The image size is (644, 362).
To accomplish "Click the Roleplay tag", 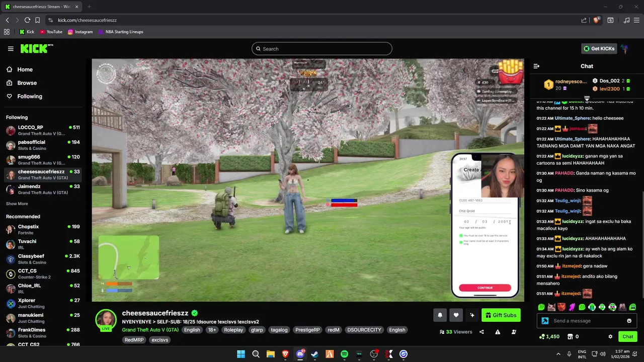I will (233, 330).
